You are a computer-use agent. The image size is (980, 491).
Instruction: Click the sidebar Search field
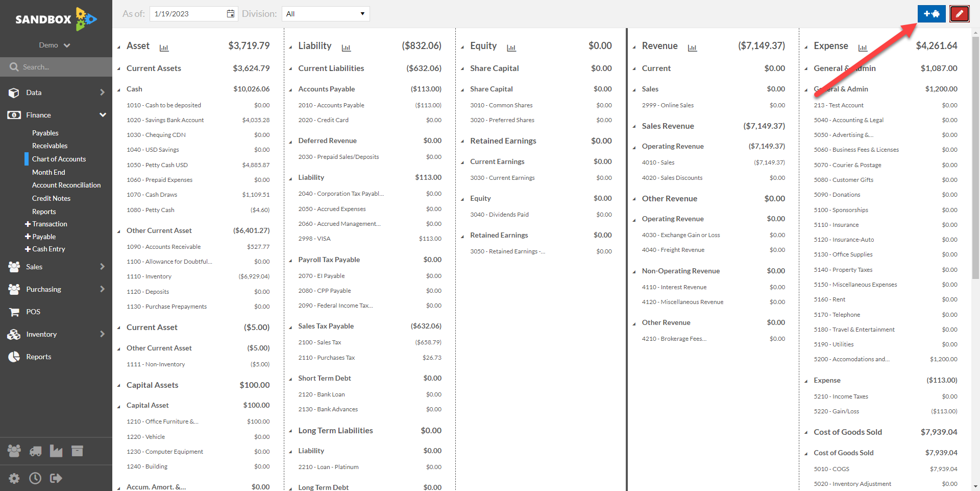(x=56, y=67)
